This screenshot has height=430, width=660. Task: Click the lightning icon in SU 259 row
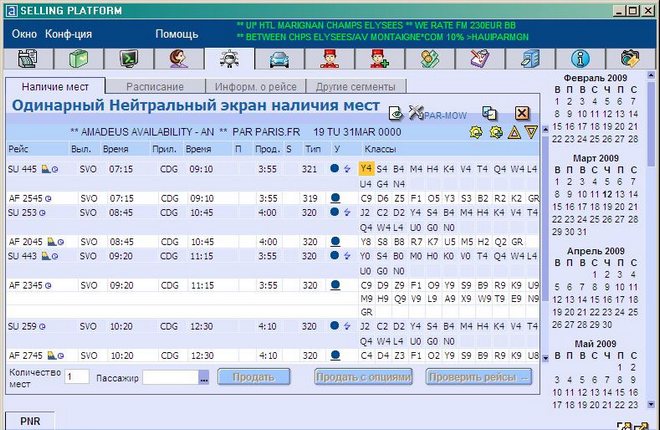[347, 326]
